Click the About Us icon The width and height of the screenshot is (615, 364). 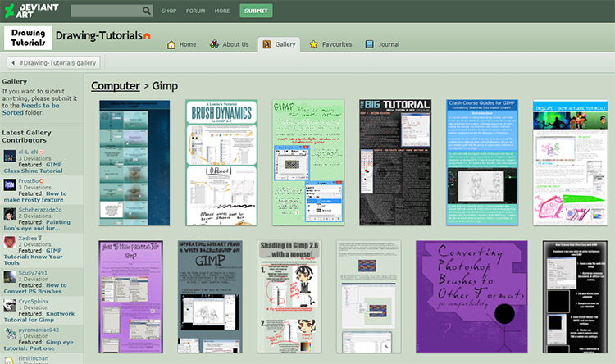coord(214,44)
